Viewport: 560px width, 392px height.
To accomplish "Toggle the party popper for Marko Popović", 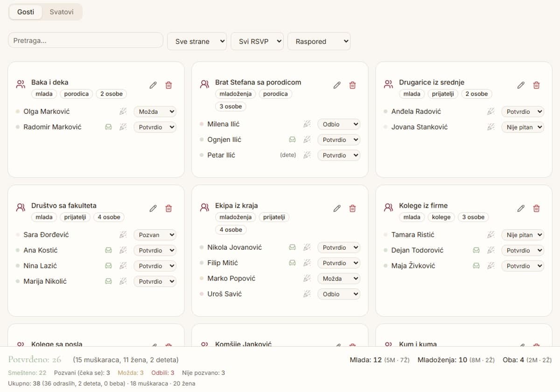I will [x=307, y=279].
